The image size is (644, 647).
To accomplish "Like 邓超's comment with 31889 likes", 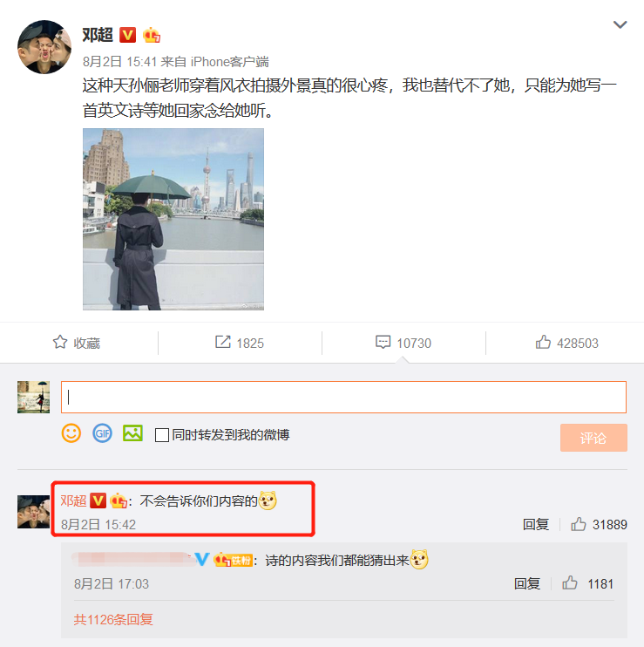I will tap(578, 524).
